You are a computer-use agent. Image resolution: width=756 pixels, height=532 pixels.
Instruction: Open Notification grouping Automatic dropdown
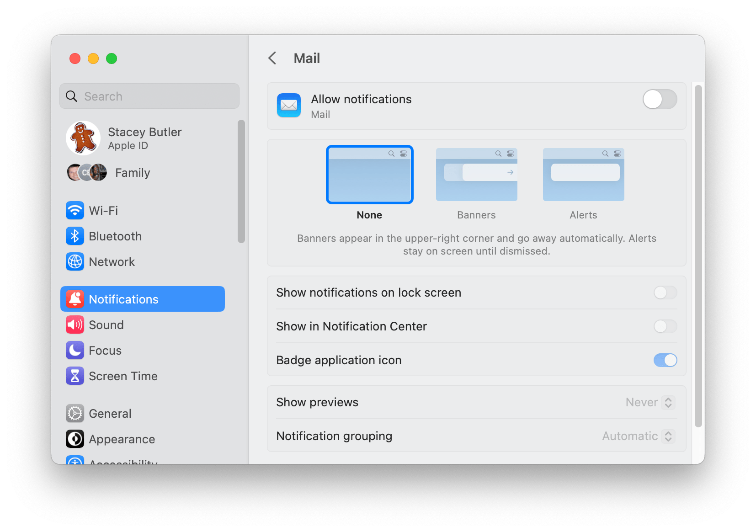[x=638, y=436]
